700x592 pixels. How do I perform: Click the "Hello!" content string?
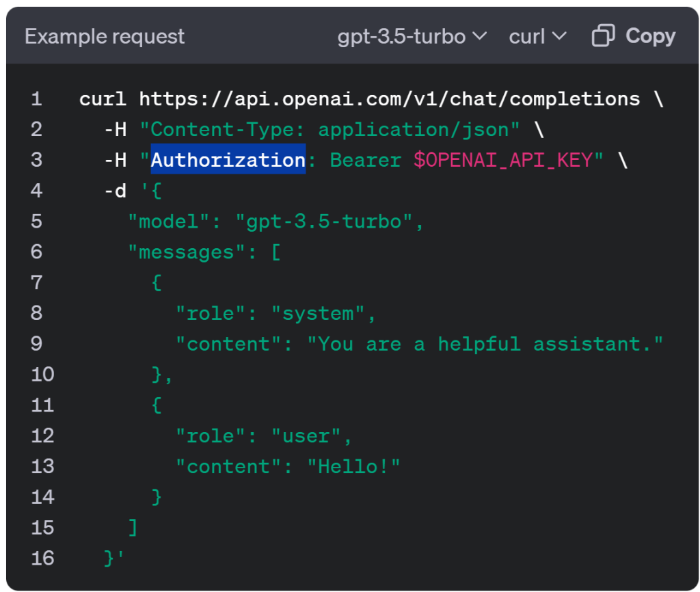point(353,466)
